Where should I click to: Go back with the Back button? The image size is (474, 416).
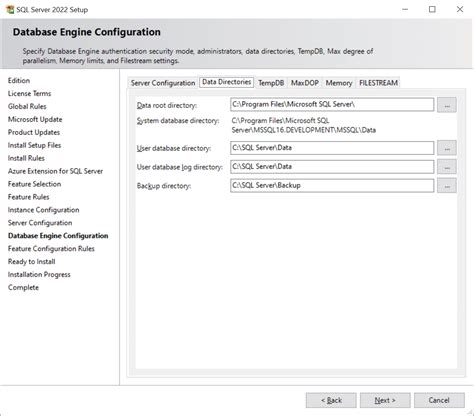tap(331, 400)
